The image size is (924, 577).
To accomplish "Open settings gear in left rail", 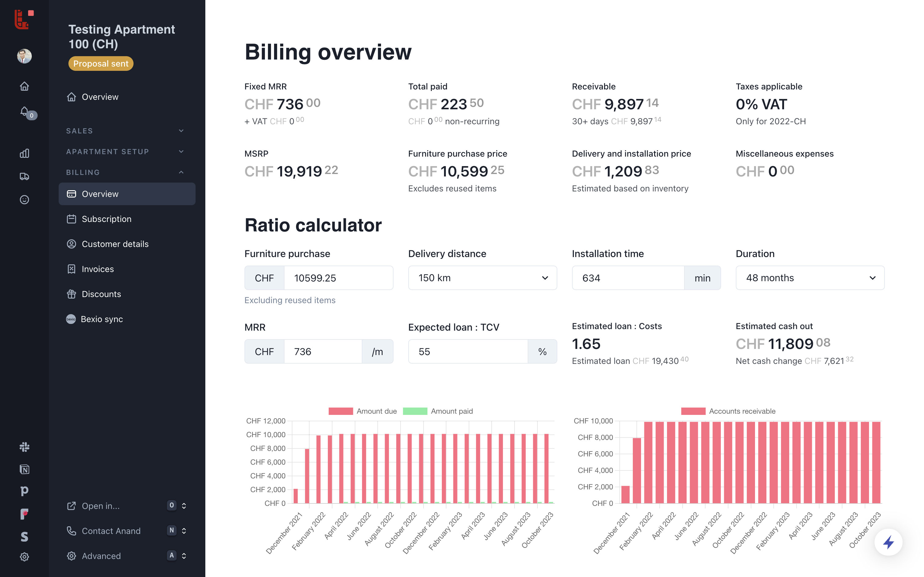I will pos(24,557).
